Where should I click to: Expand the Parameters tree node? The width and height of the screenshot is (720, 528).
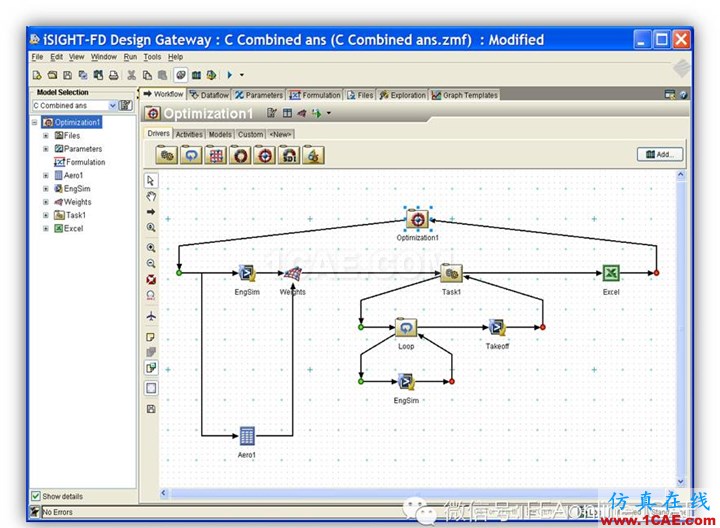pos(45,149)
